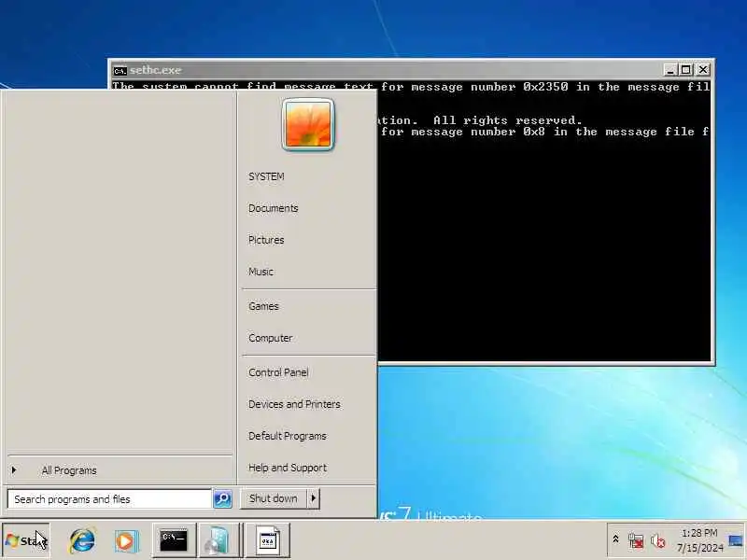Open the SYSTEM user folder
The image size is (747, 560).
(x=266, y=176)
